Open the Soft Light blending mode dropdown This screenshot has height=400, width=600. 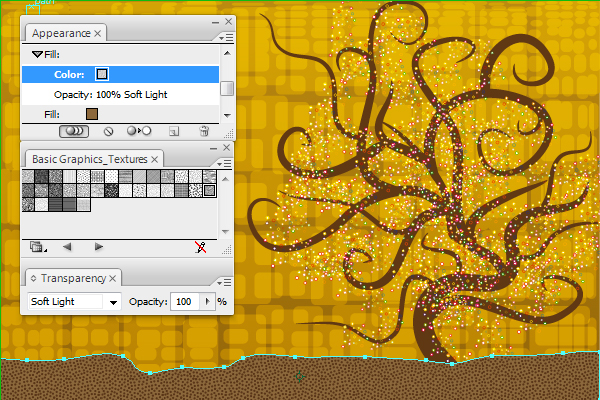(x=113, y=302)
